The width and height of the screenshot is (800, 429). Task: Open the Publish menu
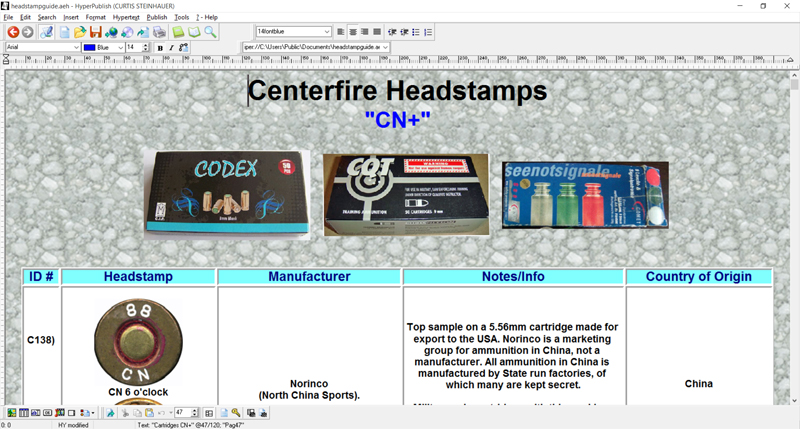click(157, 17)
